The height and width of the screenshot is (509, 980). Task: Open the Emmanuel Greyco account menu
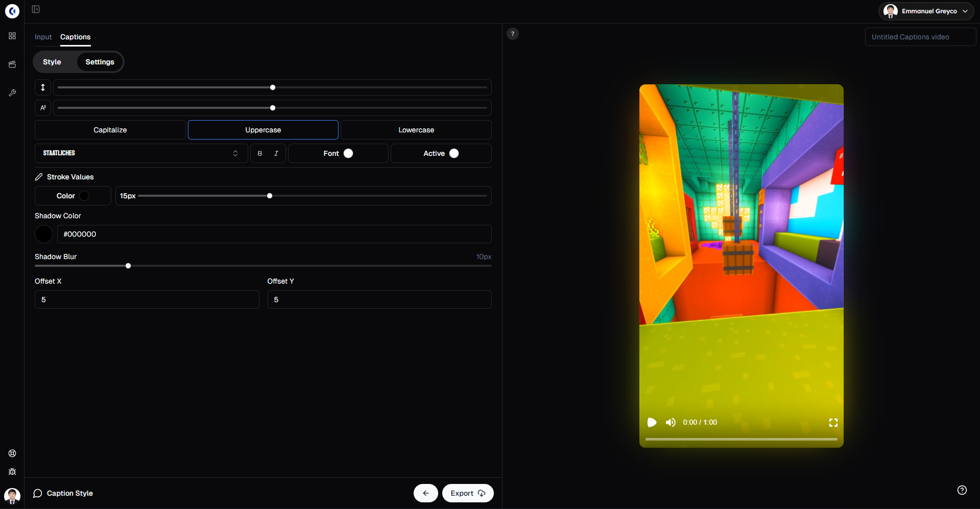point(926,11)
